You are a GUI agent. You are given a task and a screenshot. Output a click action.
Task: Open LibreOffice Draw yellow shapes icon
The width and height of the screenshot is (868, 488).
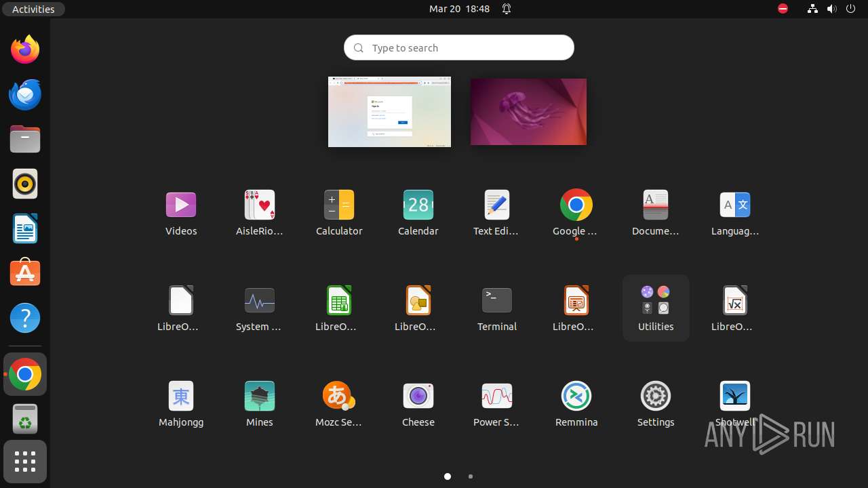point(418,308)
